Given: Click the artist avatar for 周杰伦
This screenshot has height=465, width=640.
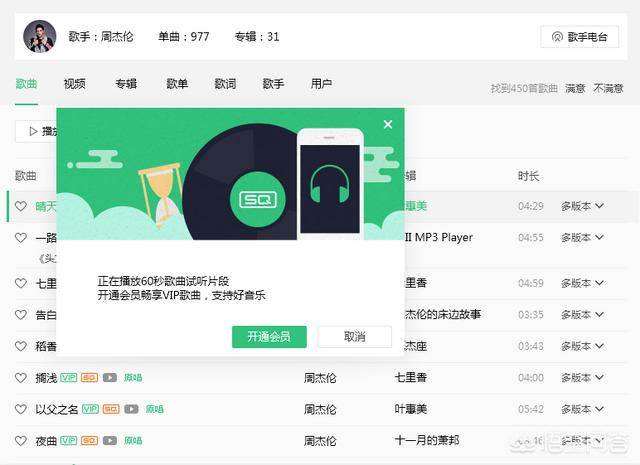Looking at the screenshot, I should tap(40, 36).
